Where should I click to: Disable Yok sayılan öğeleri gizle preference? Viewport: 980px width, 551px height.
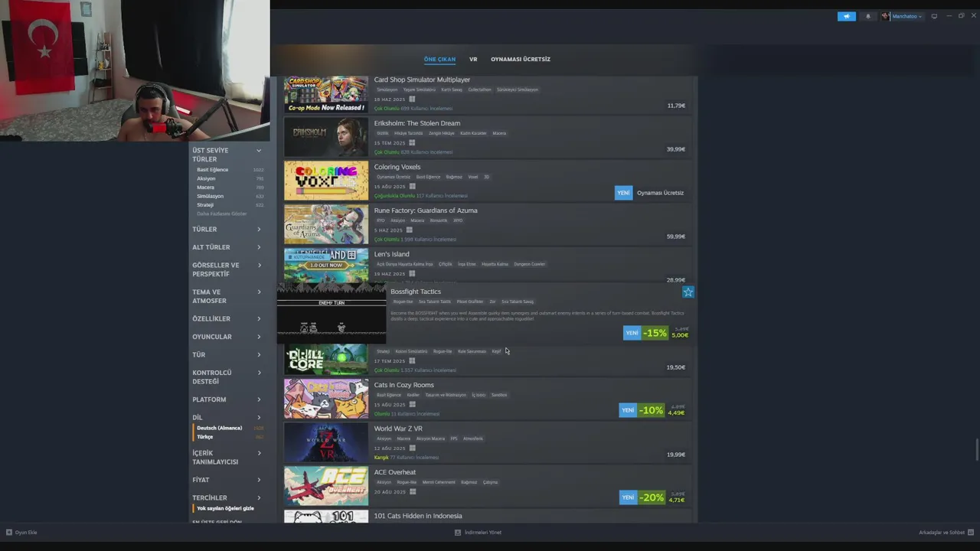[x=225, y=508]
